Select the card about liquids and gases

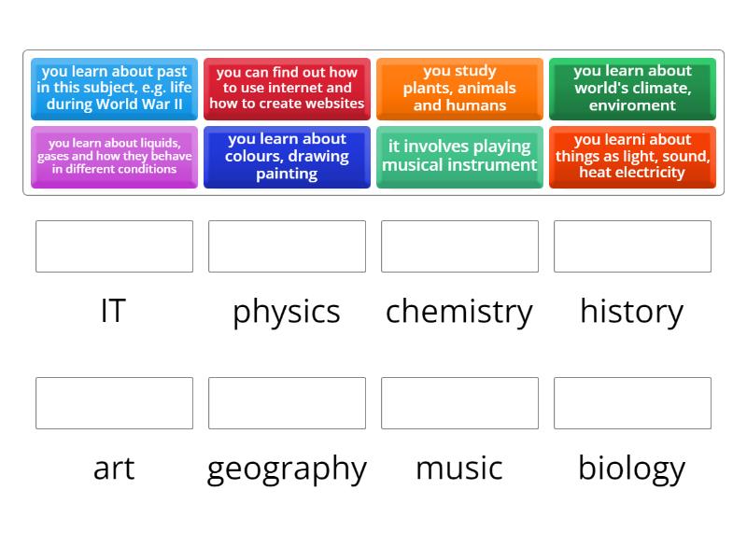coord(113,157)
